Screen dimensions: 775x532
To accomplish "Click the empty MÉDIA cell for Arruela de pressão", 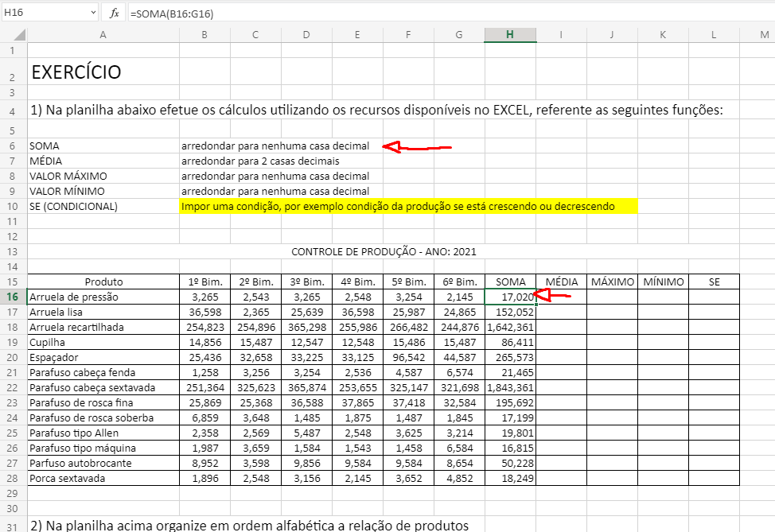I will 562,297.
